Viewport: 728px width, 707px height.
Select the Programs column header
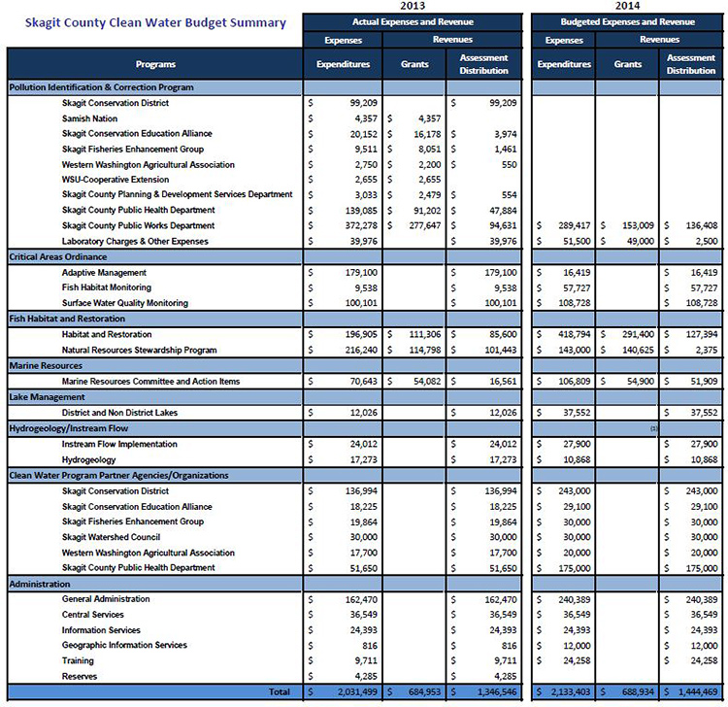pos(155,64)
